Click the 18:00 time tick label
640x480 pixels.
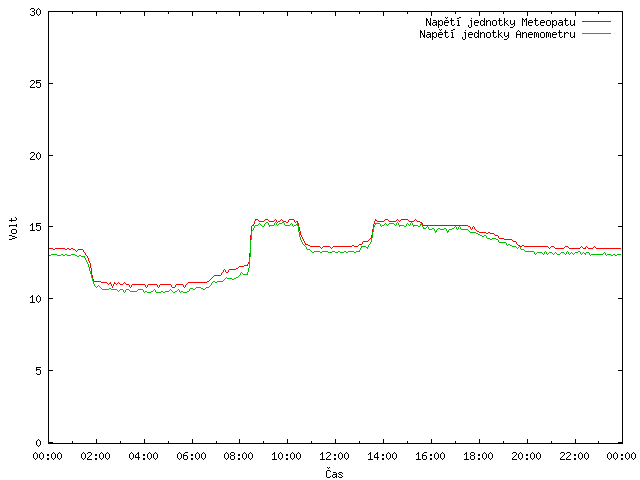point(478,456)
